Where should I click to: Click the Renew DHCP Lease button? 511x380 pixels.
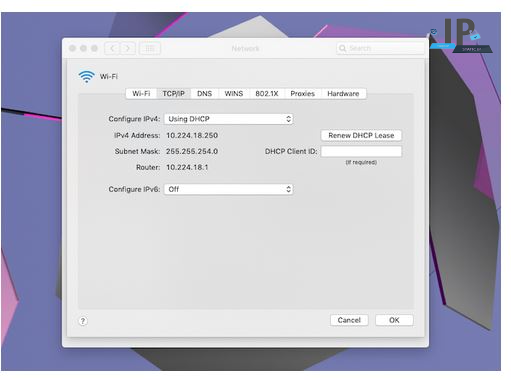tap(361, 135)
